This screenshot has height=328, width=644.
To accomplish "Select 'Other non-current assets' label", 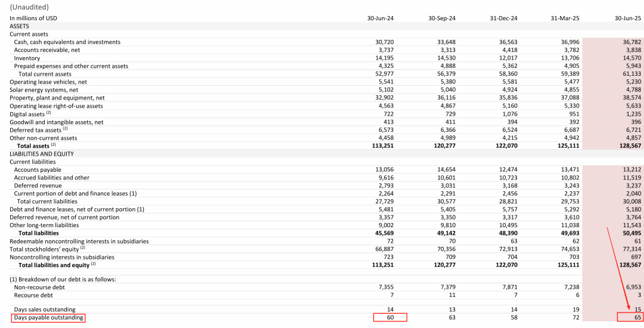I will [x=43, y=138].
